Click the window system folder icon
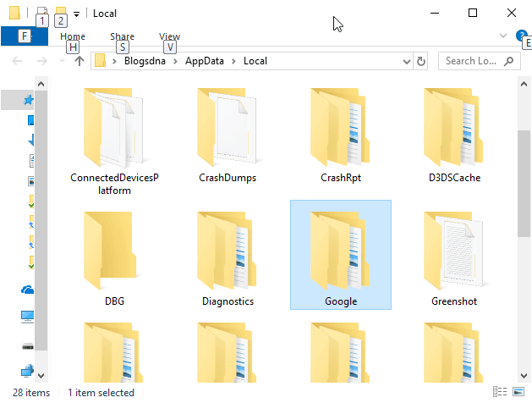This screenshot has width=532, height=403. point(14,13)
